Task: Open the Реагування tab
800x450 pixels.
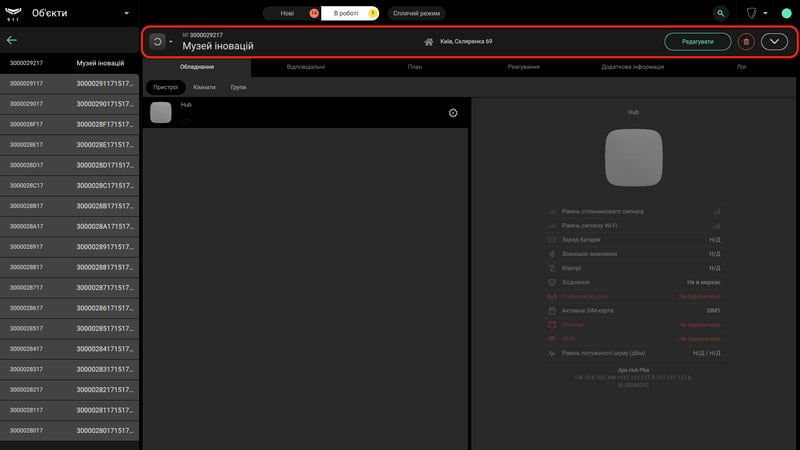Action: coord(523,67)
